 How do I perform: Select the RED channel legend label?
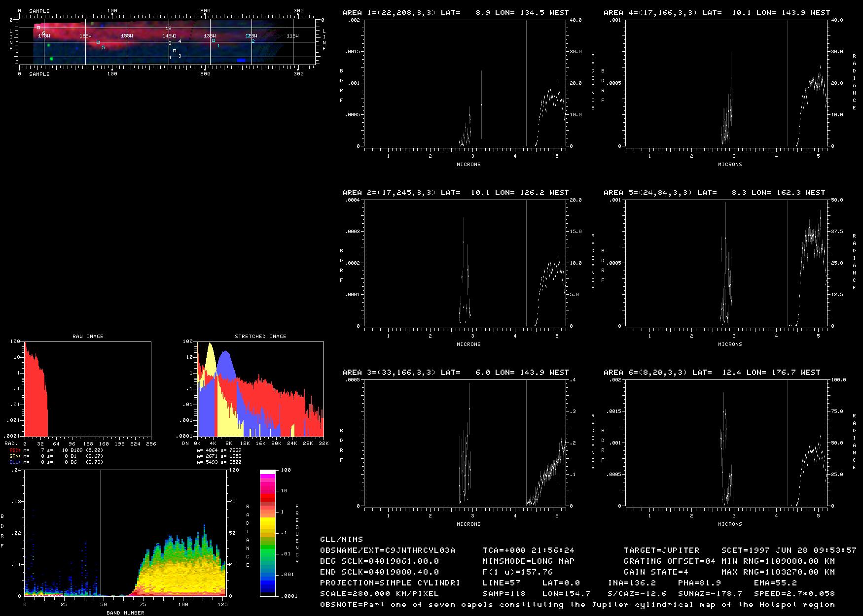tap(15, 450)
